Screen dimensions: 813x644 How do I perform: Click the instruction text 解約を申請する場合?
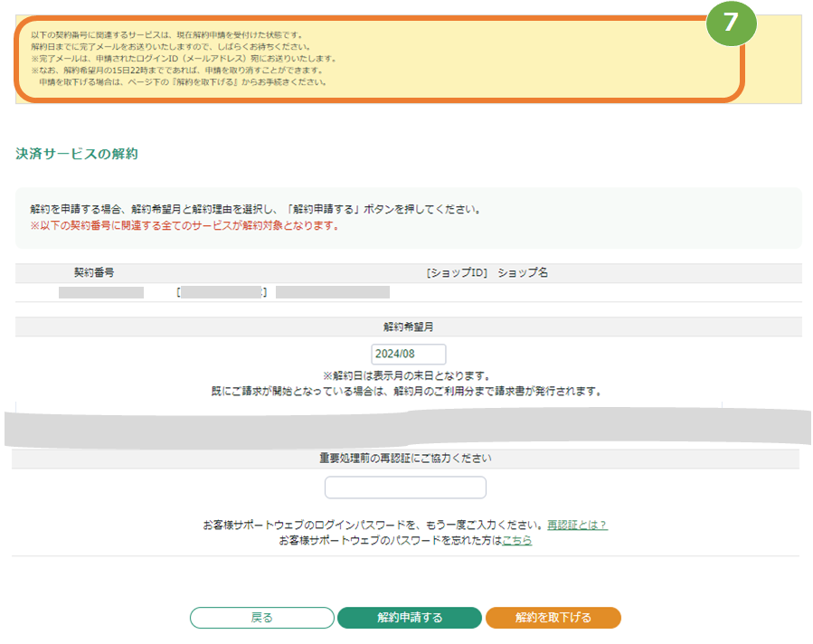256,210
